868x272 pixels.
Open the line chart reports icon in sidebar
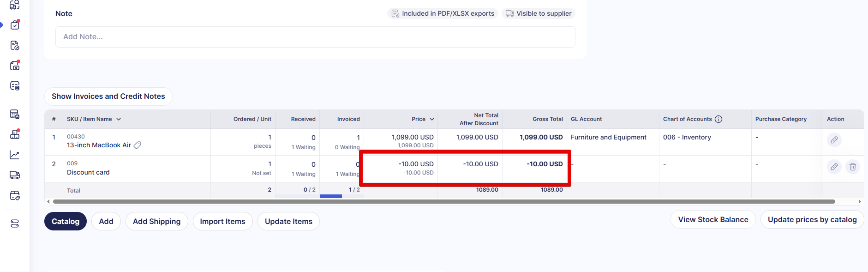click(x=15, y=155)
